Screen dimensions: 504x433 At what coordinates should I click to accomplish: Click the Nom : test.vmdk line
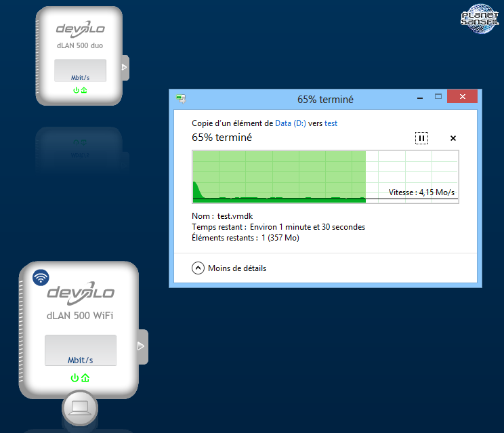click(x=222, y=216)
